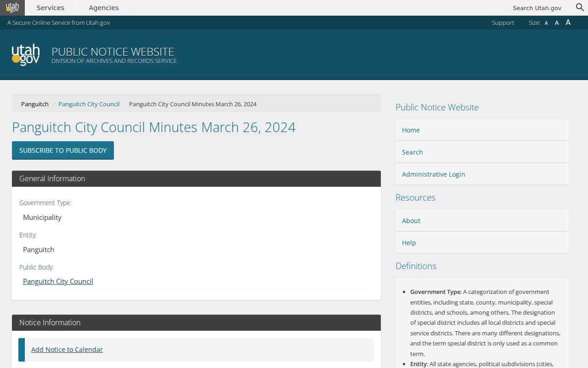Image resolution: width=588 pixels, height=368 pixels.
Task: Click the large utah.gov header logo
Action: point(26,55)
